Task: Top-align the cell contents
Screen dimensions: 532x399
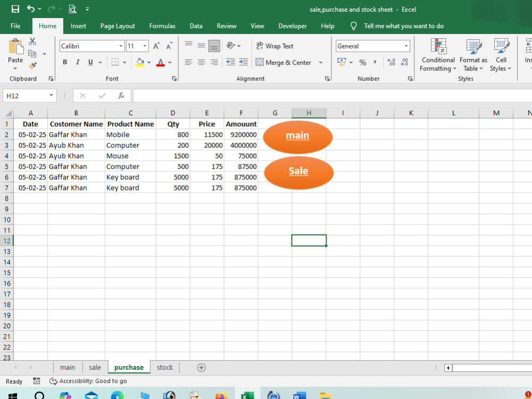Action: pyautogui.click(x=189, y=45)
